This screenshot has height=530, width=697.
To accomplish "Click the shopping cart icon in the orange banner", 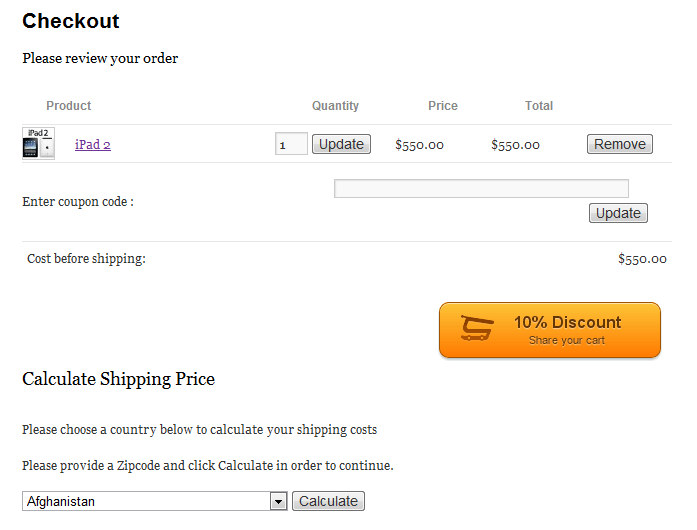I will coord(477,328).
